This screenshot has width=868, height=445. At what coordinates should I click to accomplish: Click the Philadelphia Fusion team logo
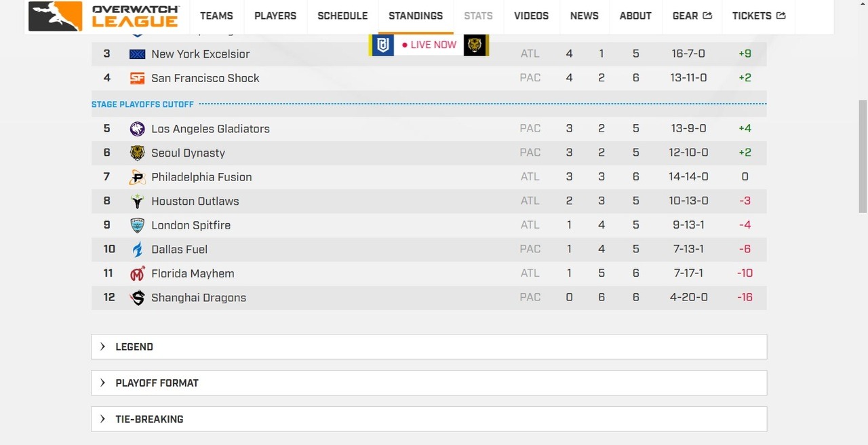click(138, 177)
